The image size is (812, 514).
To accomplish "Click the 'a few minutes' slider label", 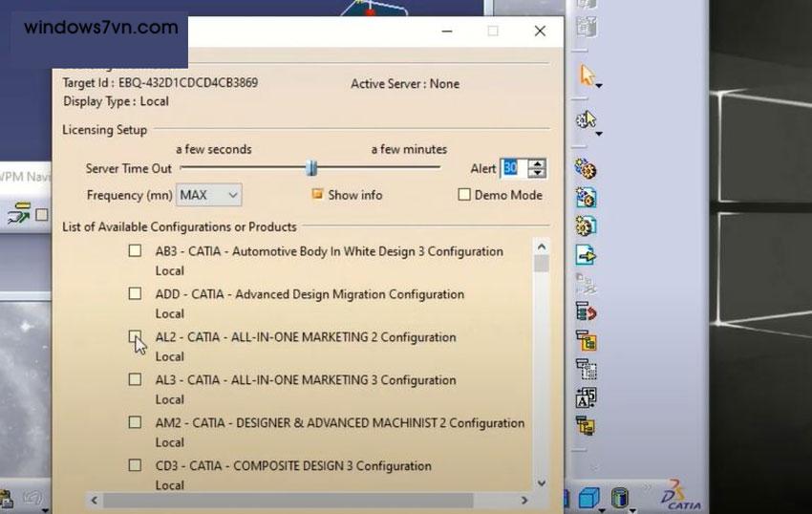I will pyautogui.click(x=409, y=149).
